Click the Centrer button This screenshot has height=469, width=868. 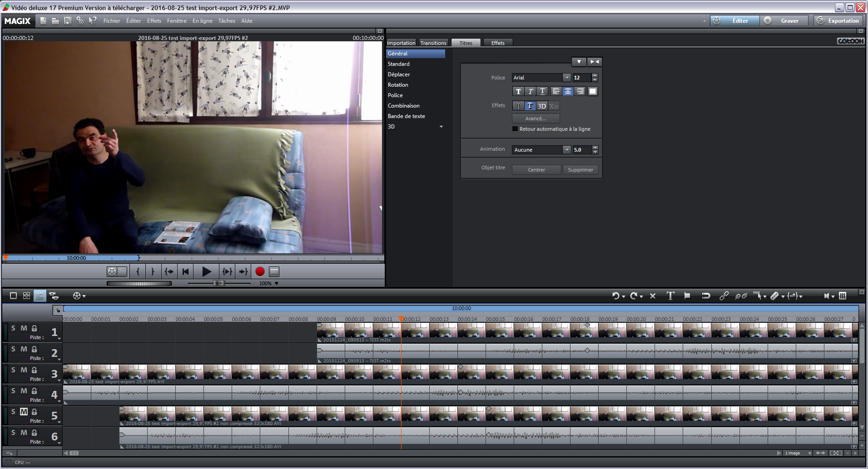[536, 170]
